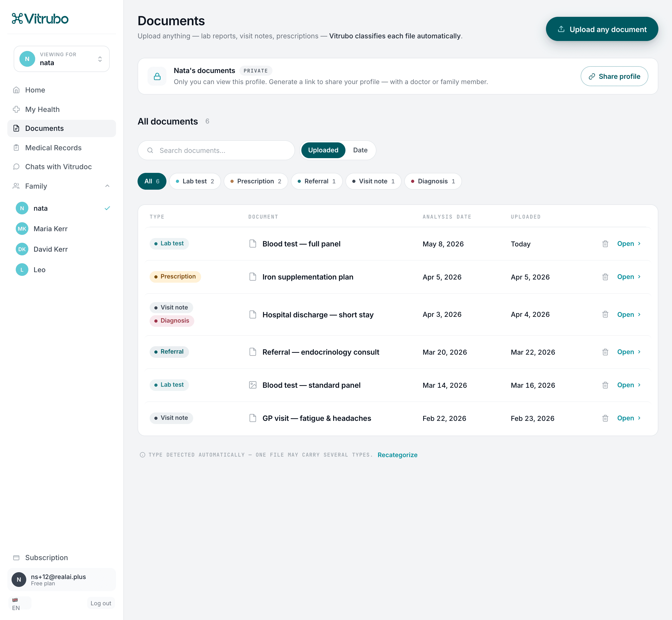Click file icon of GP visit document

(253, 418)
